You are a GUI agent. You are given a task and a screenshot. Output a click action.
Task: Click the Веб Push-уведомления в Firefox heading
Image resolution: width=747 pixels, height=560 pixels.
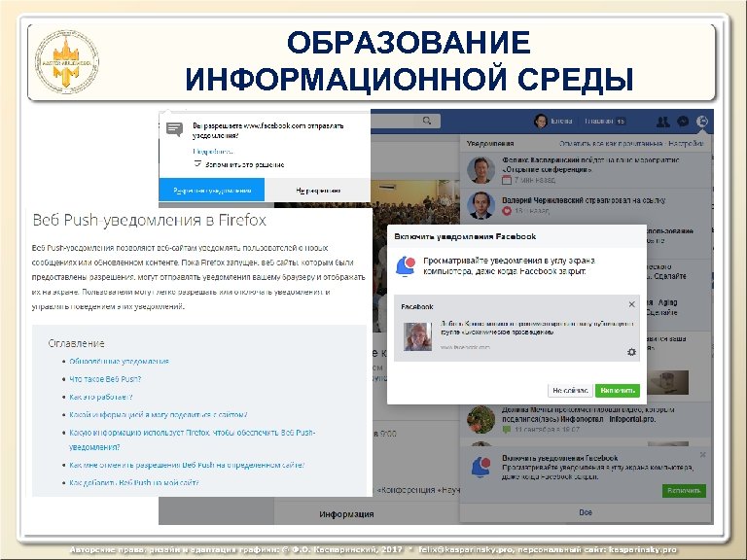pyautogui.click(x=149, y=220)
